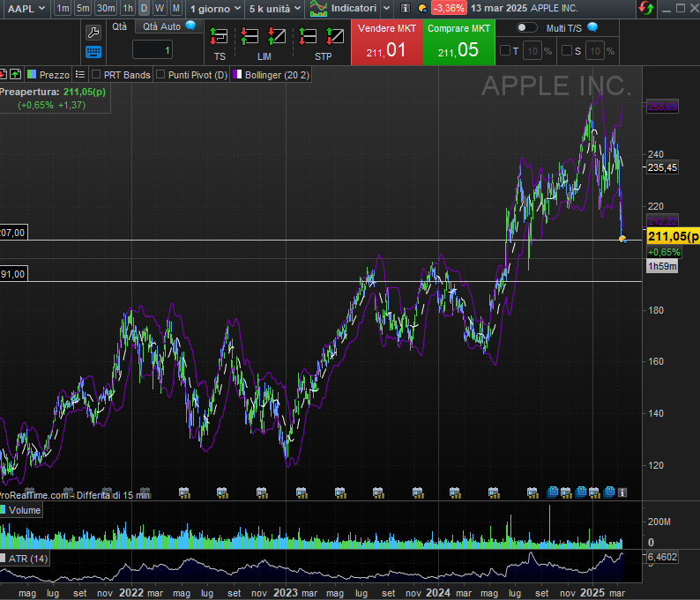Image resolution: width=700 pixels, height=600 pixels.
Task: Click the Bollinger purple-white color swatch
Action: (237, 74)
